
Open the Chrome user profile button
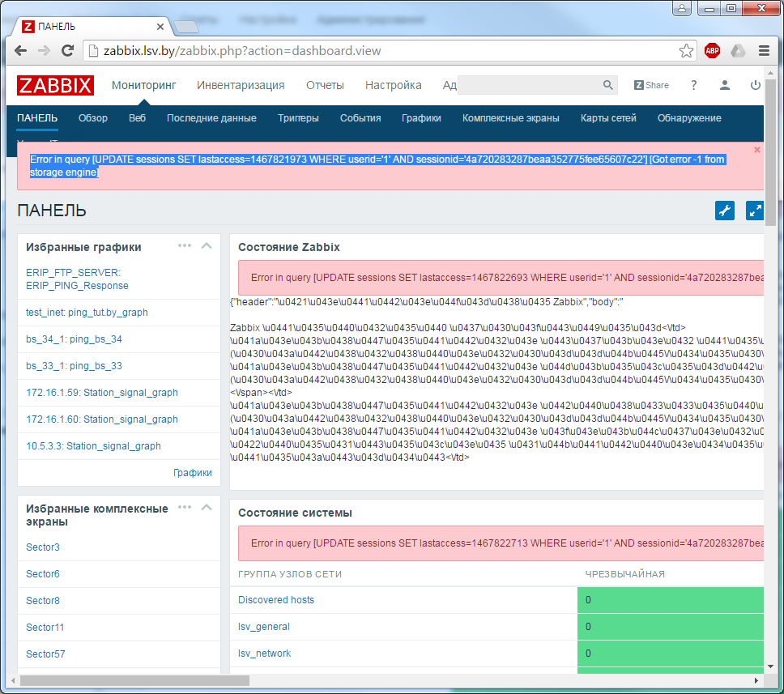pyautogui.click(x=681, y=7)
